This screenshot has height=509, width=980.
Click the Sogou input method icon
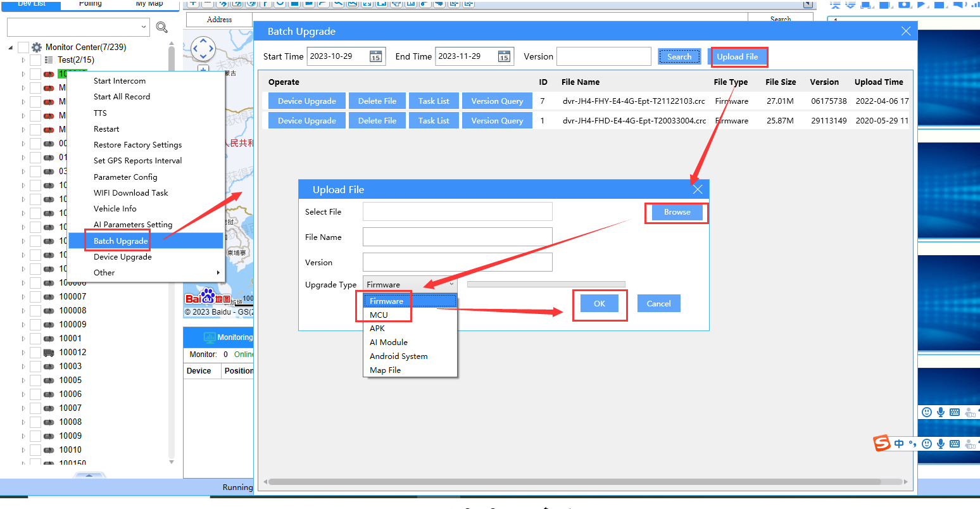point(883,443)
